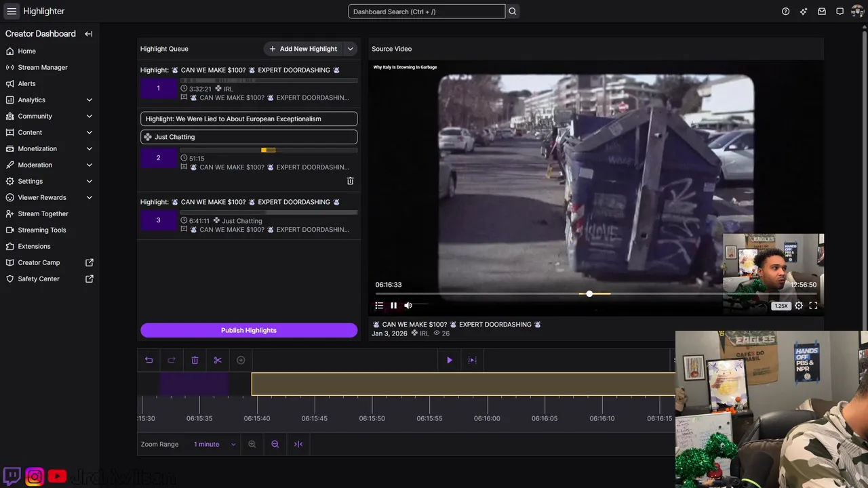Open the help question mark icon

[x=786, y=12]
